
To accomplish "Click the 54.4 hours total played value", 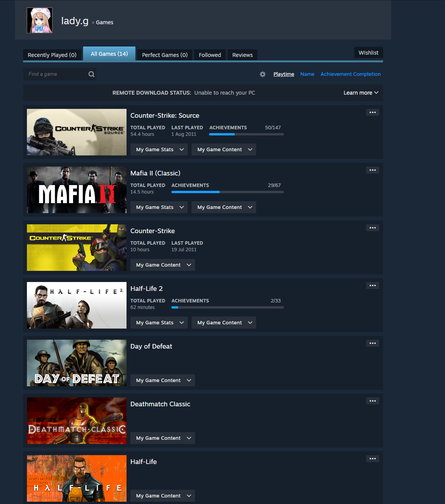I will click(142, 134).
